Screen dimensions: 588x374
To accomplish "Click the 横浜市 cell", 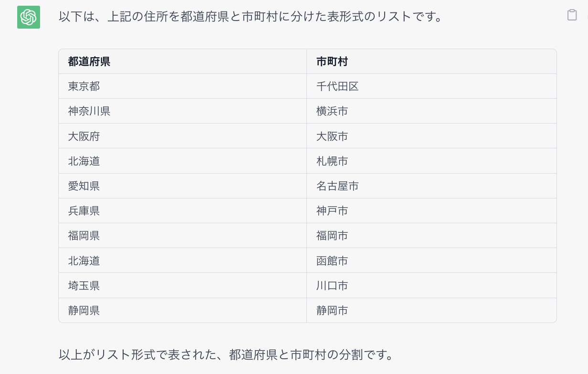I will [x=431, y=111].
